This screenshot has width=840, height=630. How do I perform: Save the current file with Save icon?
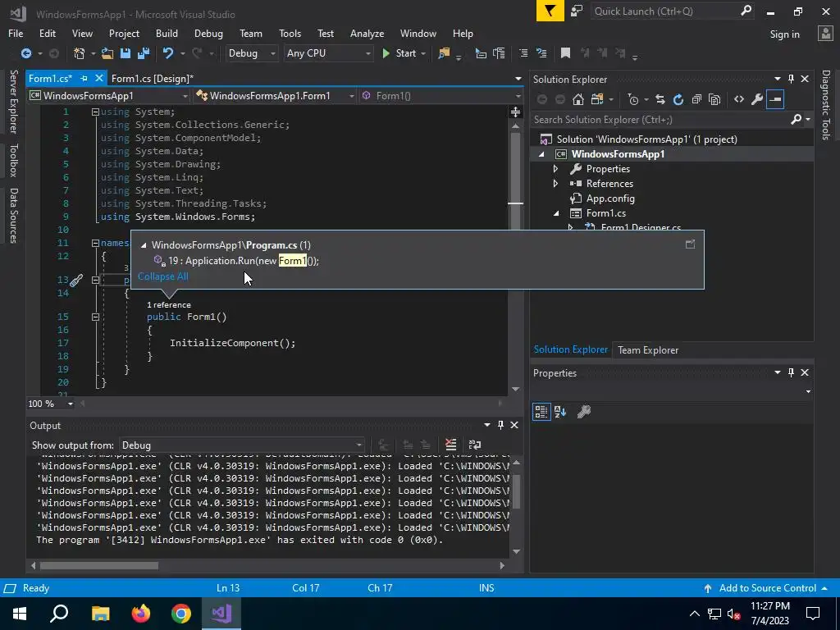click(x=126, y=53)
